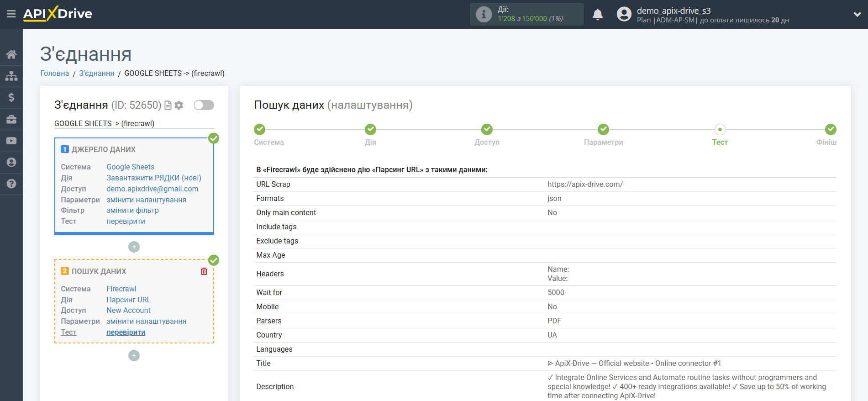
Task: Click the Дії usage progress indicator
Action: pyautogui.click(x=526, y=15)
